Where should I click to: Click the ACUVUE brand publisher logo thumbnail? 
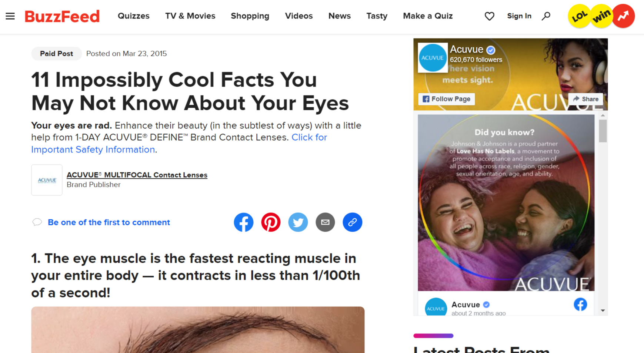point(47,180)
